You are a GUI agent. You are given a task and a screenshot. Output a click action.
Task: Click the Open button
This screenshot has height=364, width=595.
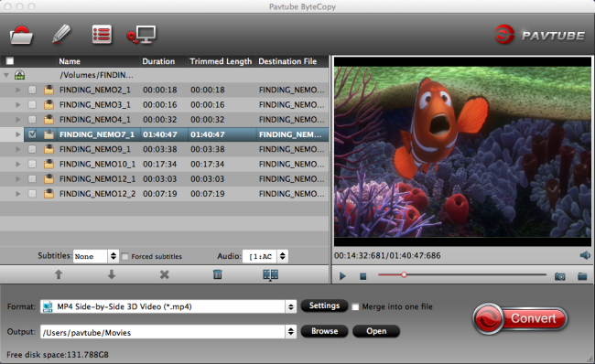[376, 331]
